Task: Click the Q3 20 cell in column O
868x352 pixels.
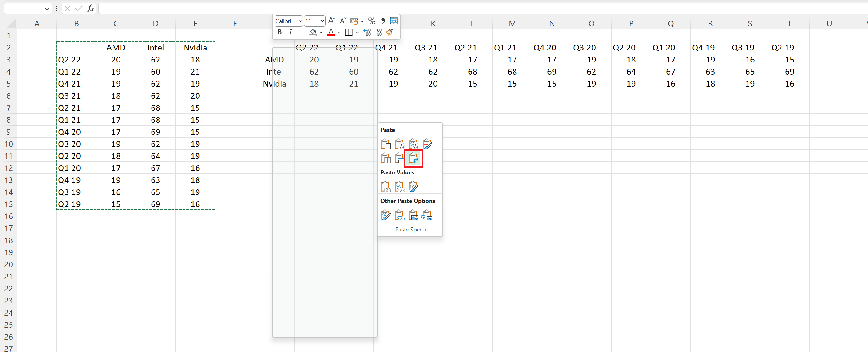Action: (x=591, y=48)
